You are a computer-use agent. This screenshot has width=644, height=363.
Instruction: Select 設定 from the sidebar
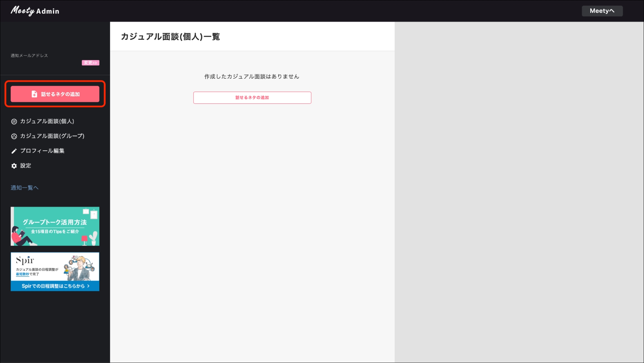[x=26, y=165]
